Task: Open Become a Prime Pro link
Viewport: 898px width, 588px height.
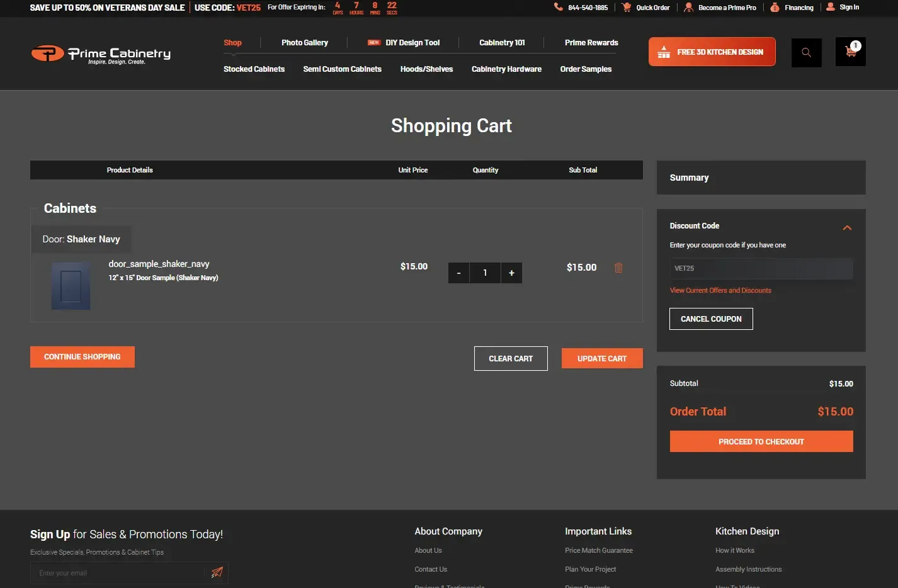Action: 727,8
